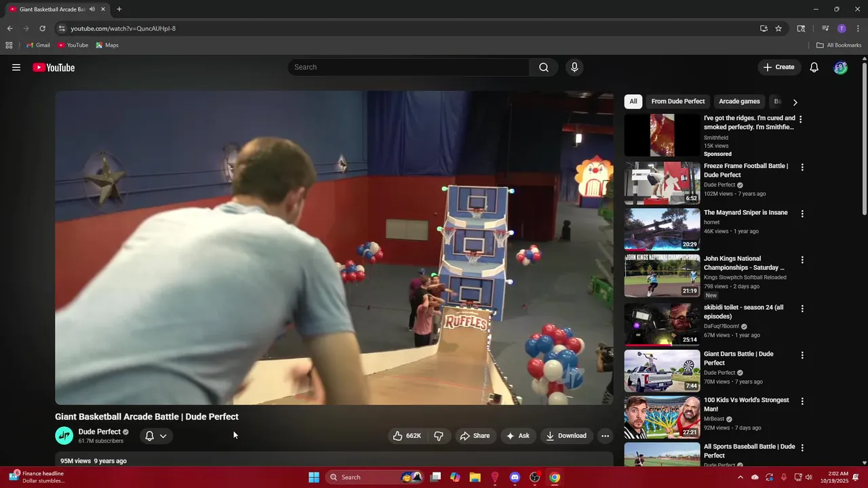The image size is (868, 488).
Task: Open sponsored Smithfield ad thumbnail
Action: [662, 136]
